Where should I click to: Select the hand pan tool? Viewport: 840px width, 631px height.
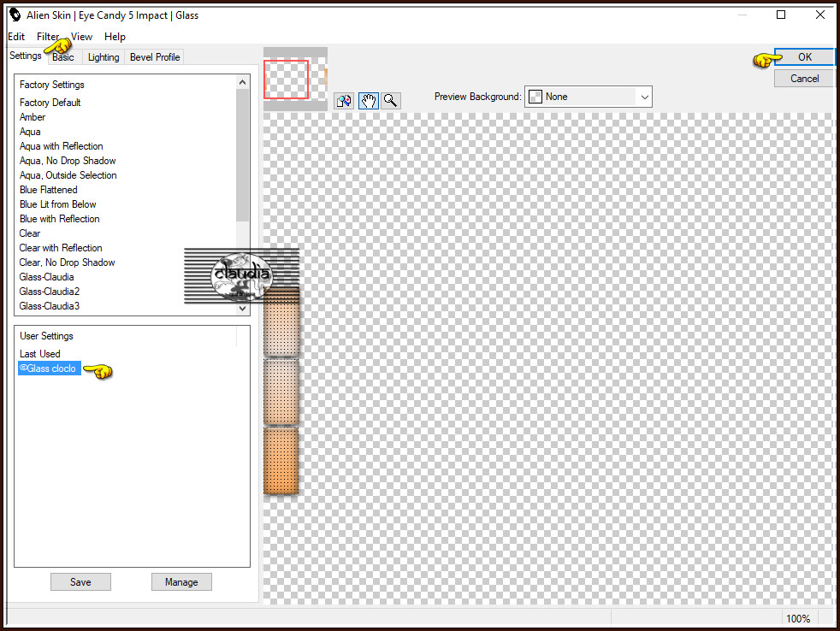[x=369, y=101]
